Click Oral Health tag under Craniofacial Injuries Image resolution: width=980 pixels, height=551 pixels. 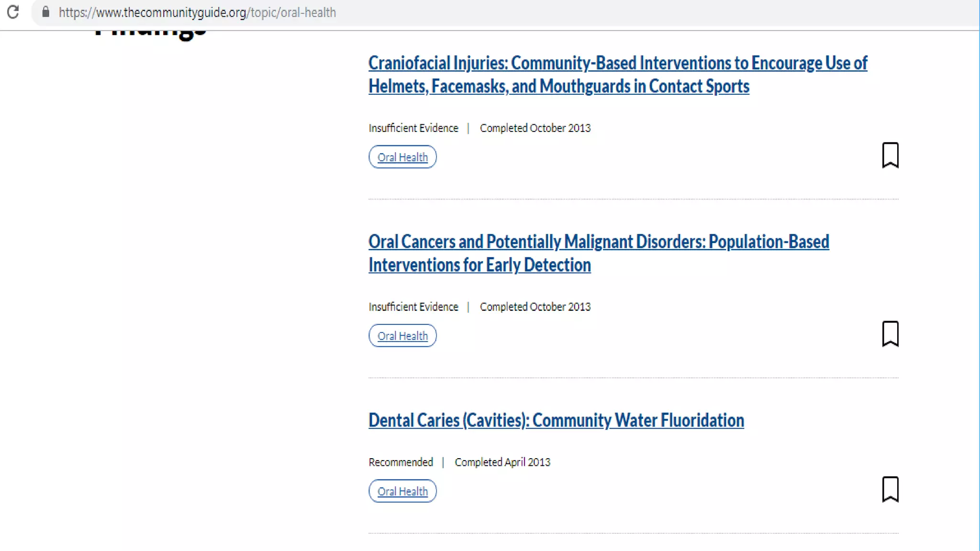coord(402,157)
